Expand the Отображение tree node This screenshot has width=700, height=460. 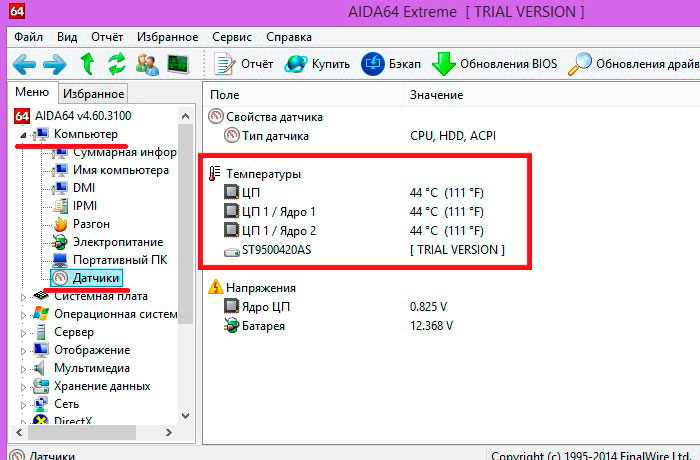point(23,351)
